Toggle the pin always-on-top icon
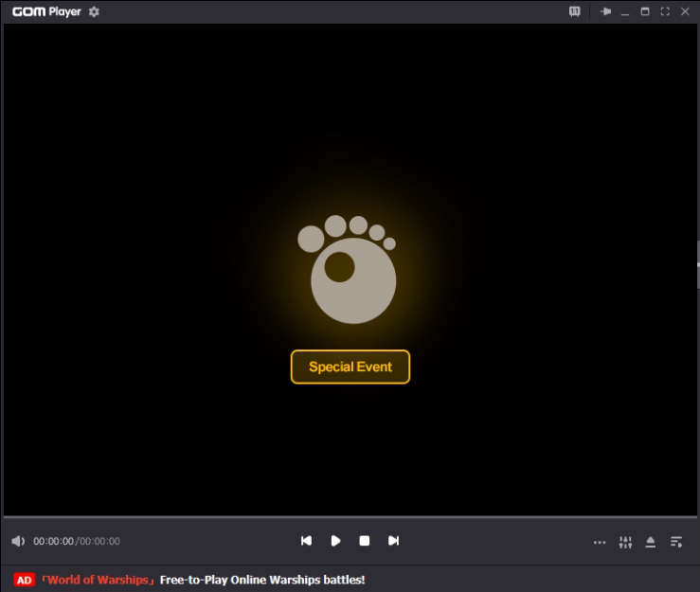 [605, 11]
